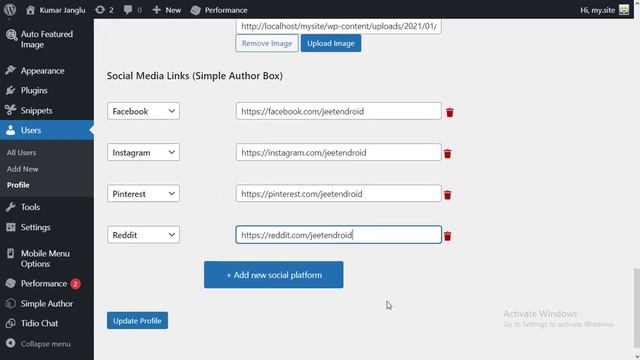Click the Settings sliders icon
The width and height of the screenshot is (640, 360).
pyautogui.click(x=11, y=227)
